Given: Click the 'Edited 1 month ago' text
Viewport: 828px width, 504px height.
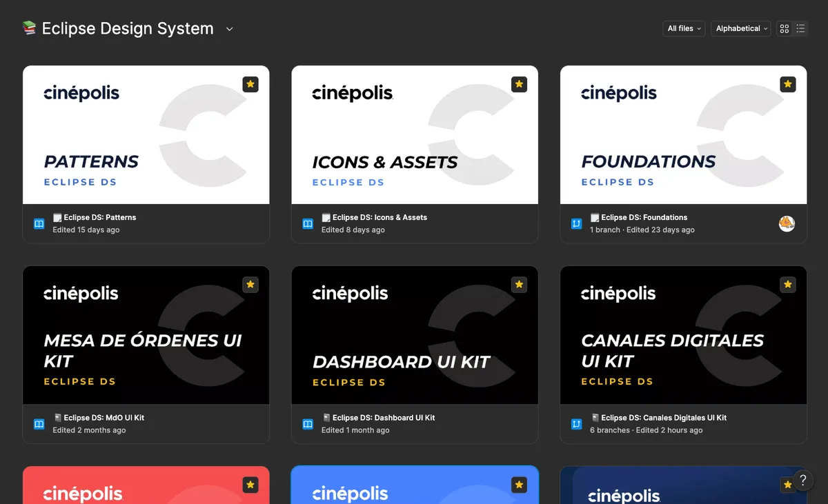Looking at the screenshot, I should 355,430.
